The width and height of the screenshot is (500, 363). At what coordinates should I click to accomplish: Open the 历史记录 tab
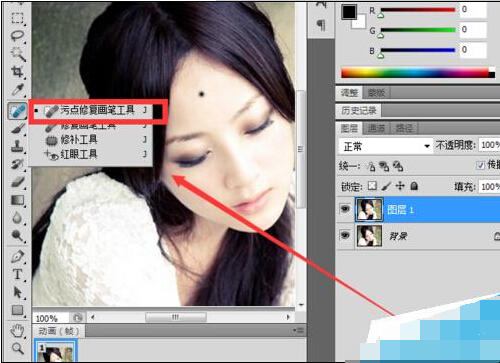click(359, 111)
